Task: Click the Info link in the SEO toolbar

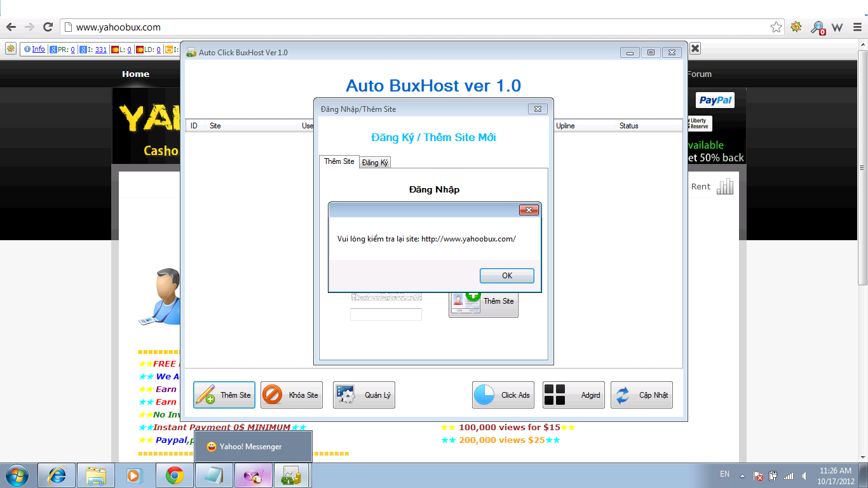Action: click(38, 49)
